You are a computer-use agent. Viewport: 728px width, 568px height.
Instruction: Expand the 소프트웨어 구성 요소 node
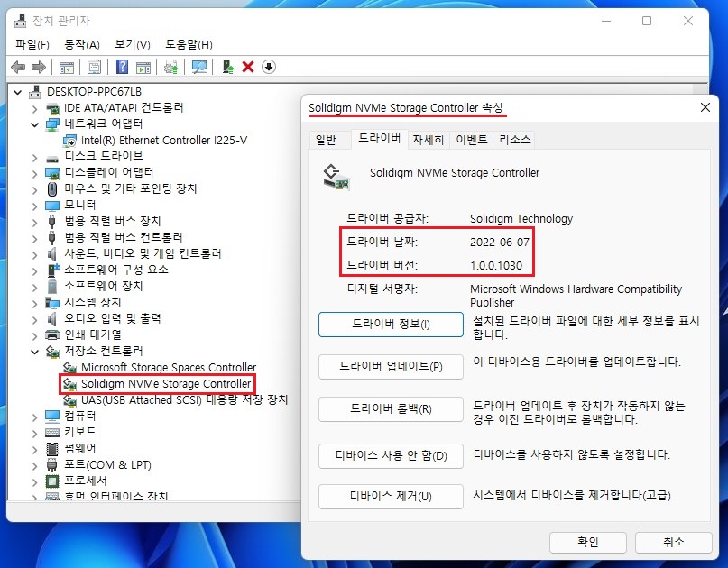click(35, 271)
